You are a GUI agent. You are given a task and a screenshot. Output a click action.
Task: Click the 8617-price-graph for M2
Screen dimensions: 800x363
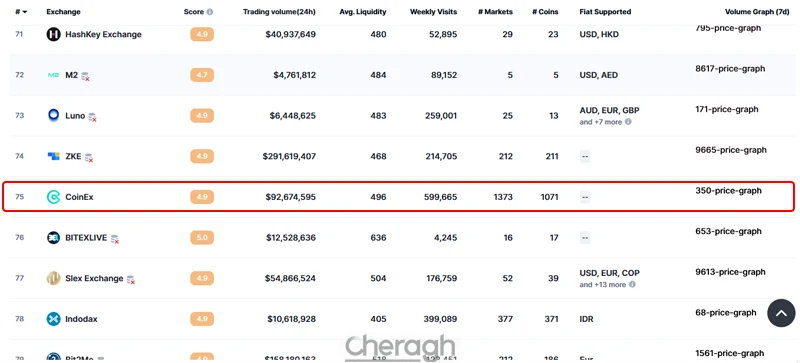click(730, 68)
